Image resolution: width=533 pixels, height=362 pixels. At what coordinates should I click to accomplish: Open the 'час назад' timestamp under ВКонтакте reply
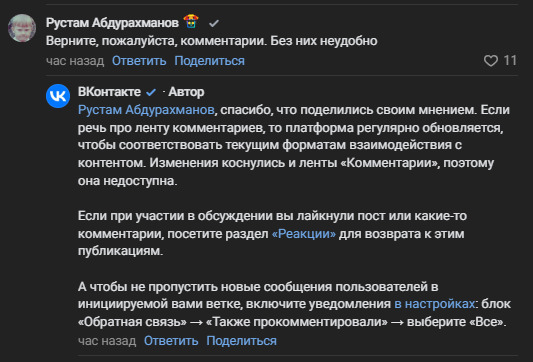coord(107,341)
